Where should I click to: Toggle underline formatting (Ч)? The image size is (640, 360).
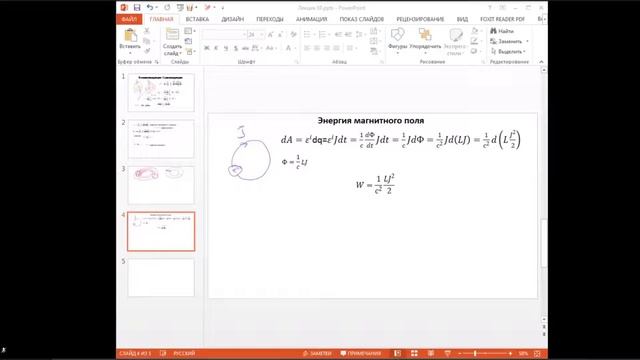[226, 48]
